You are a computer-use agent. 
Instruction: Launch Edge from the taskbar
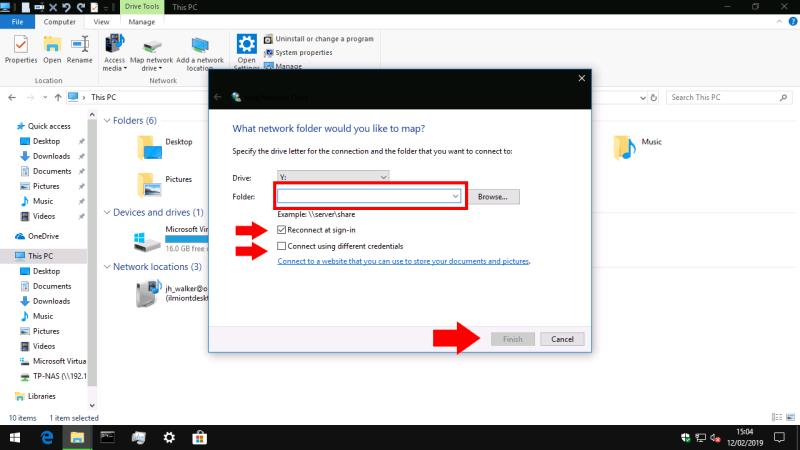point(47,438)
